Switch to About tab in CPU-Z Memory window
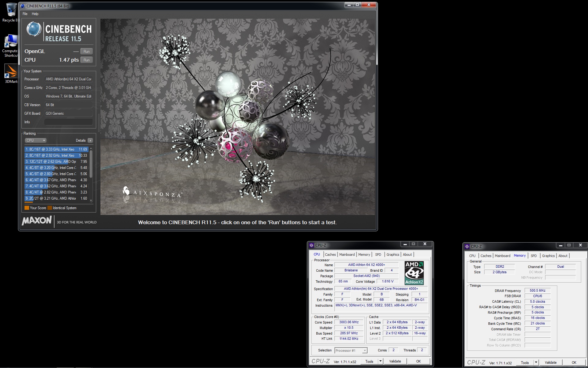The width and height of the screenshot is (588, 368). point(563,256)
